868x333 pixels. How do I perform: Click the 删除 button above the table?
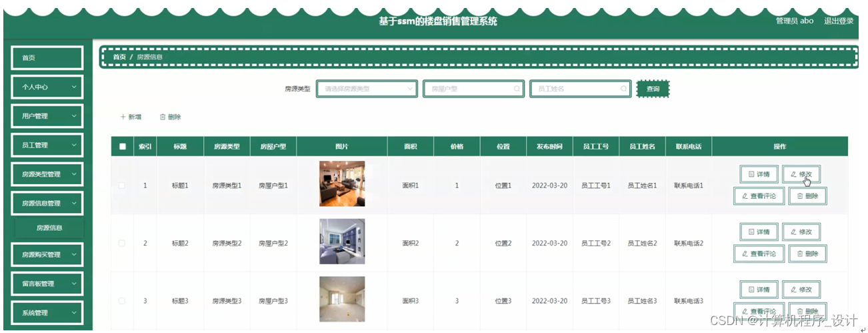171,117
